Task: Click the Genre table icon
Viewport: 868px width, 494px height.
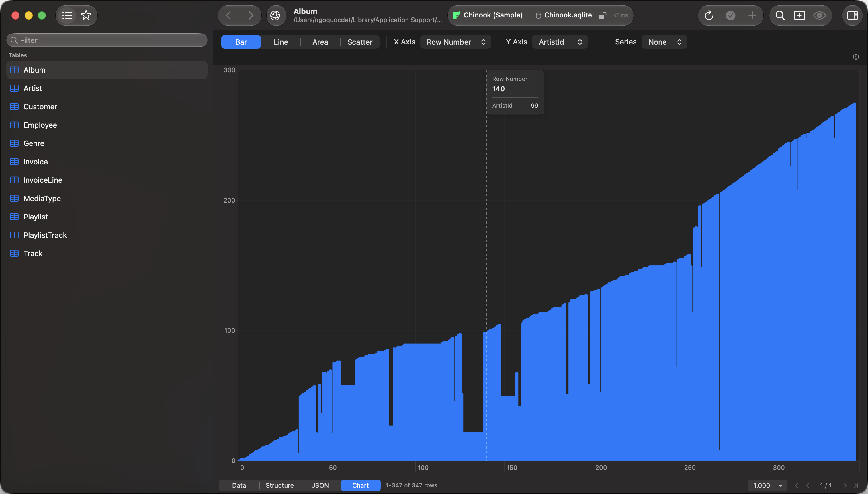Action: click(14, 143)
